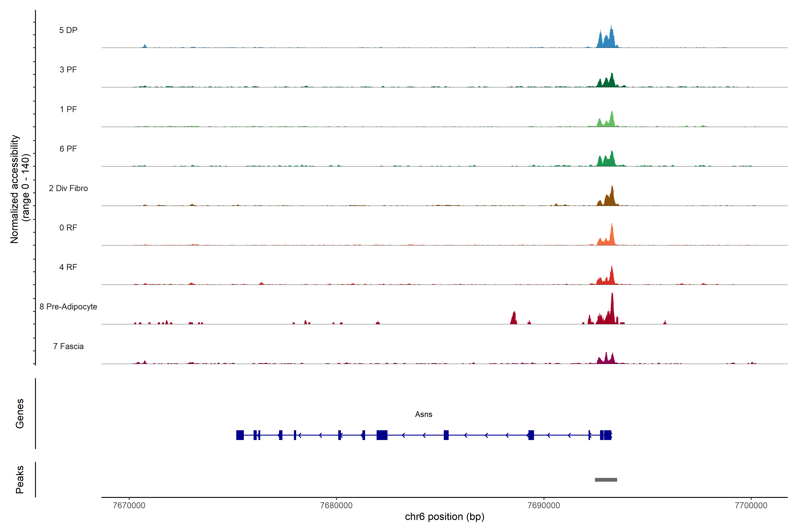The width and height of the screenshot is (798, 532).
Task: Click the Genes panel label
Action: point(20,414)
